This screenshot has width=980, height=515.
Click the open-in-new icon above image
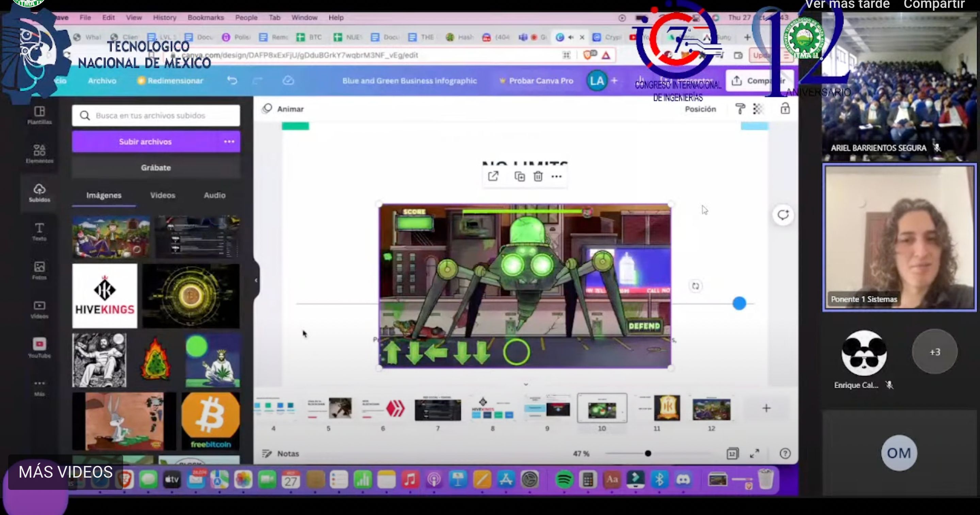pyautogui.click(x=493, y=176)
